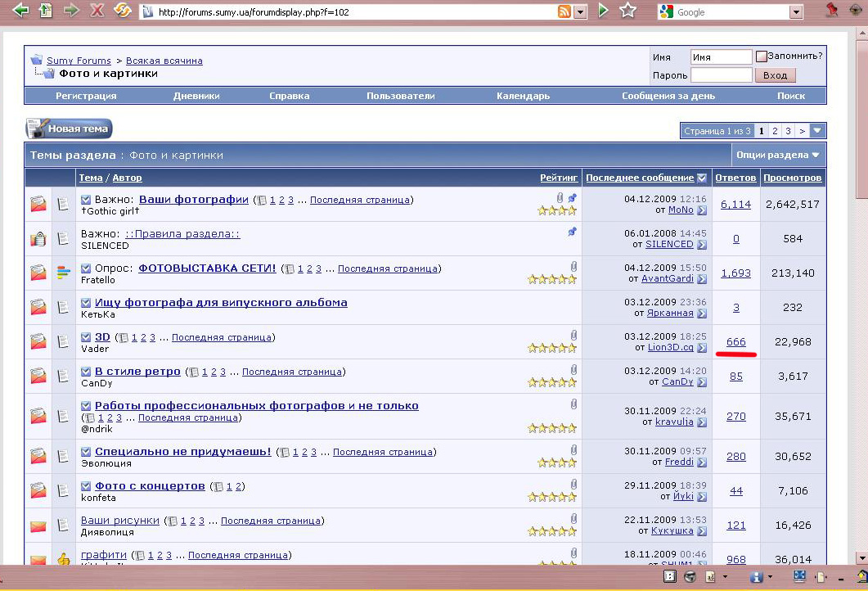Go to last post icon beside MoNo
Viewport: 868px width, 591px height.
(x=701, y=210)
